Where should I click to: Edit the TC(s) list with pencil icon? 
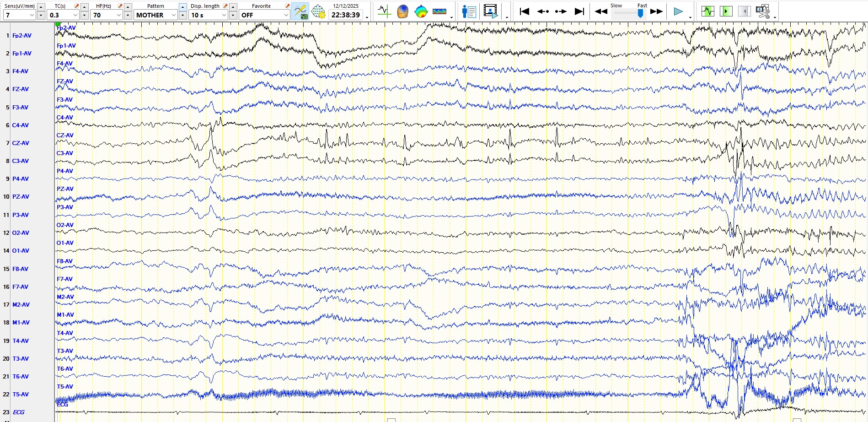[x=76, y=6]
